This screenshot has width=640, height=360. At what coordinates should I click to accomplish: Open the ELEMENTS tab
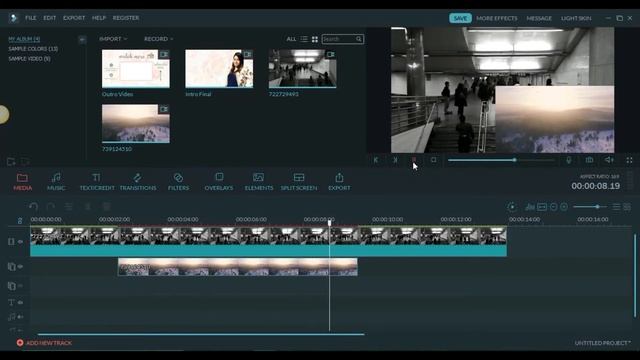259,182
